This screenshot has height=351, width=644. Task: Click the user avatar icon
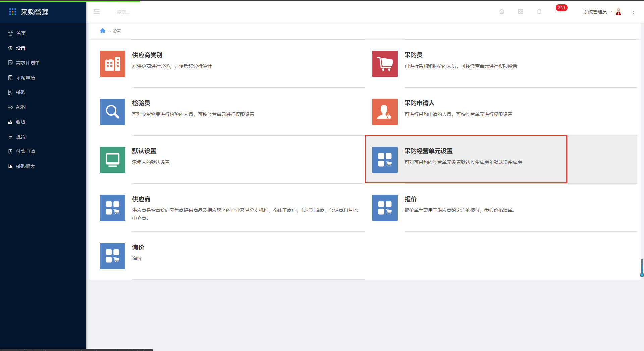[619, 12]
